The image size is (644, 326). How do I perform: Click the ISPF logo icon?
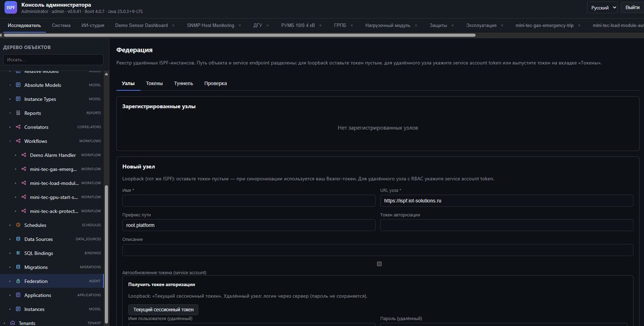tap(11, 8)
